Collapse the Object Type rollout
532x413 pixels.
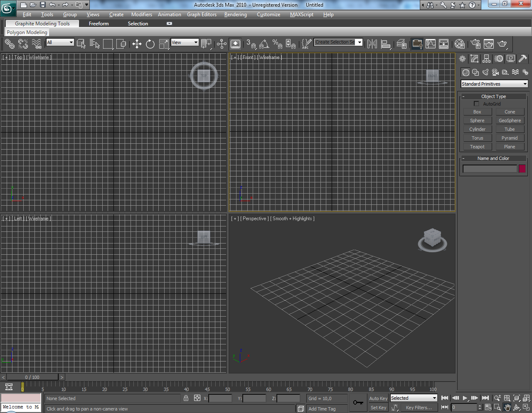(x=493, y=96)
